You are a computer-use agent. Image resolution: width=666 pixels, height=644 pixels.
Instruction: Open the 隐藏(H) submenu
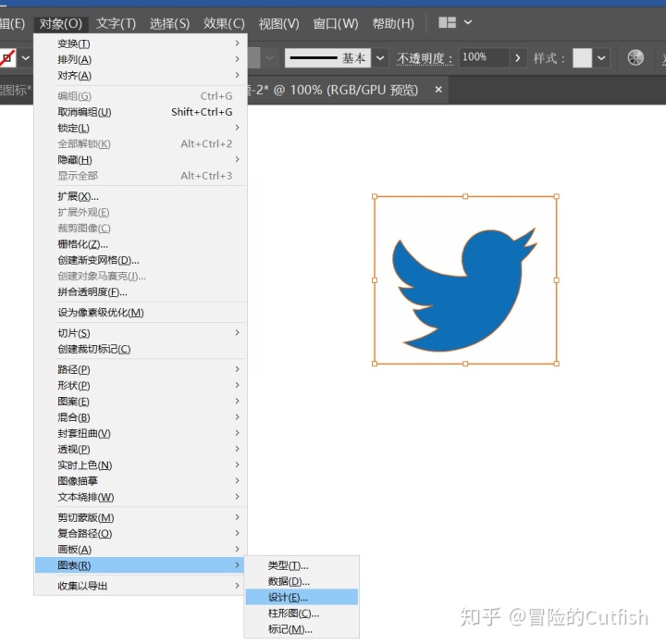click(141, 160)
